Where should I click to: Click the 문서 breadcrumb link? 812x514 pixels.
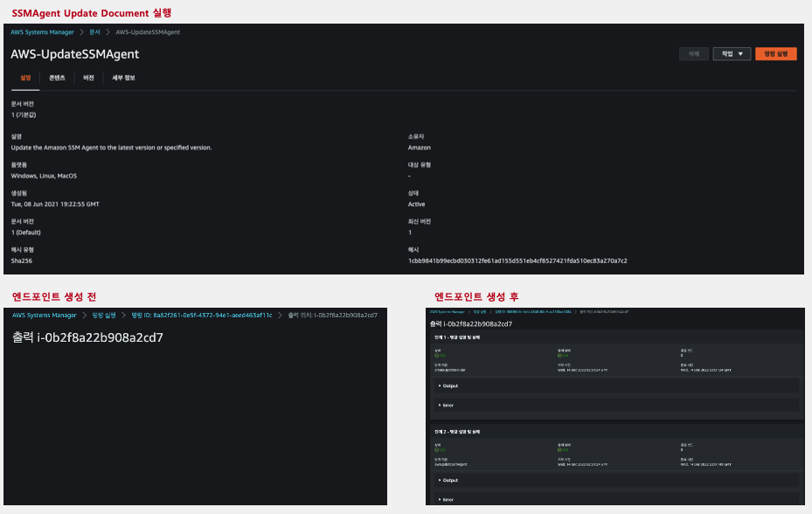tap(94, 32)
